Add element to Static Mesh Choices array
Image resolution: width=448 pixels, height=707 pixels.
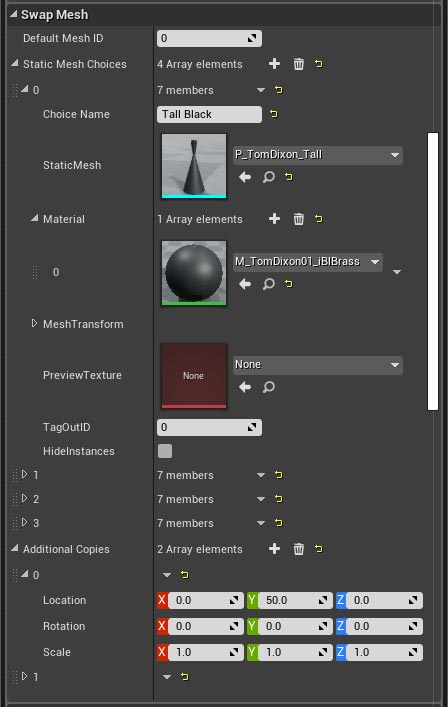(274, 64)
